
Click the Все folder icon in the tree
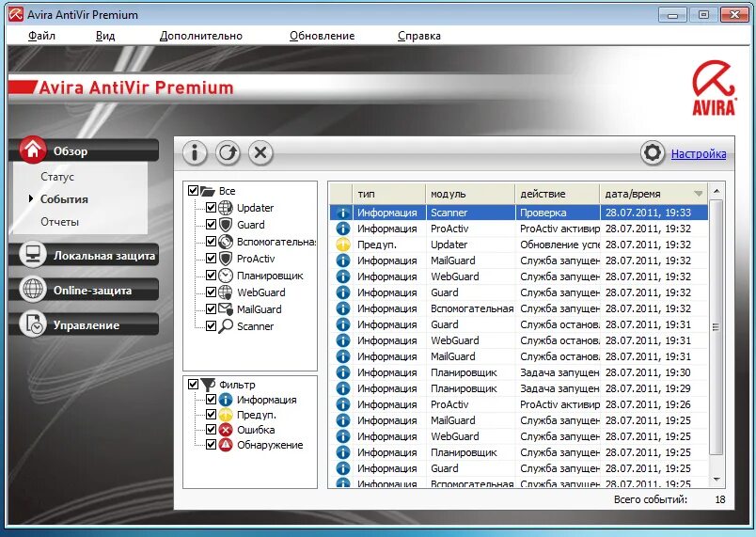point(207,191)
